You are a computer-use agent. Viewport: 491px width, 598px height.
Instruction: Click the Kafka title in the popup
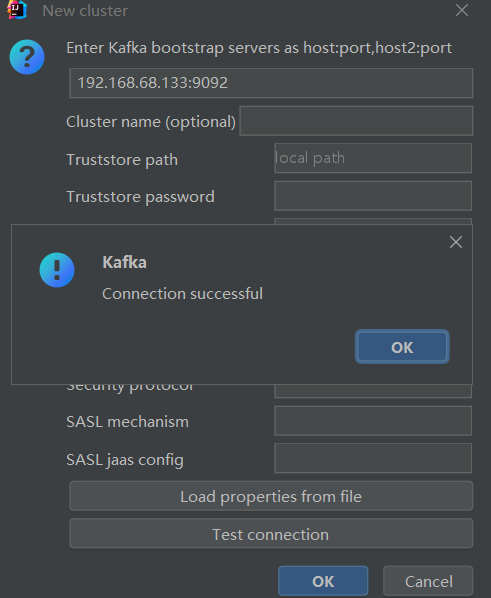pyautogui.click(x=124, y=262)
